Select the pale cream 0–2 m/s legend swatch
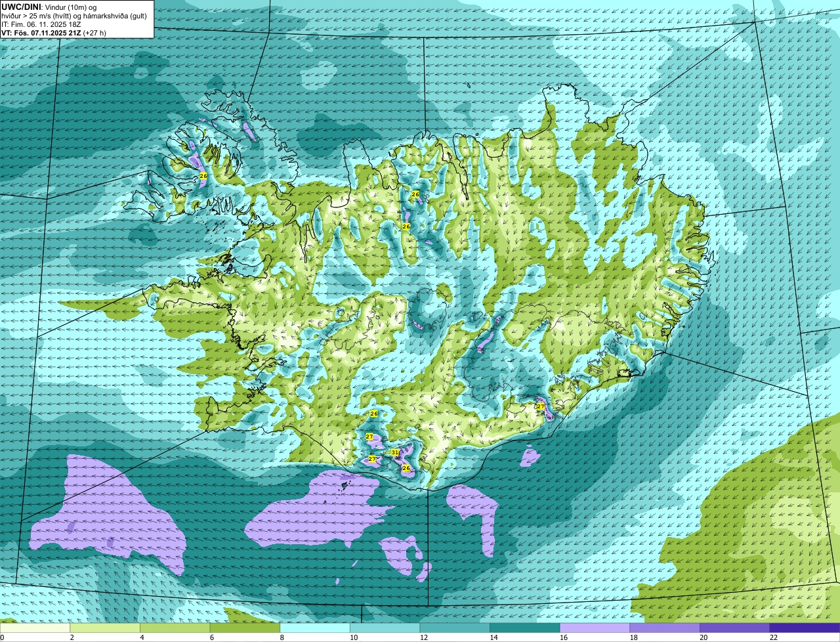 [x=35, y=628]
